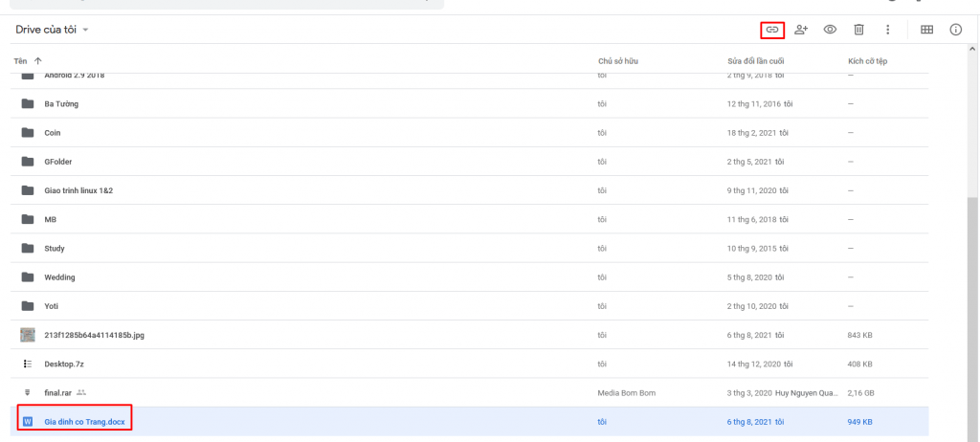This screenshot has width=980, height=442.
Task: Show details info icon
Action: 955,30
